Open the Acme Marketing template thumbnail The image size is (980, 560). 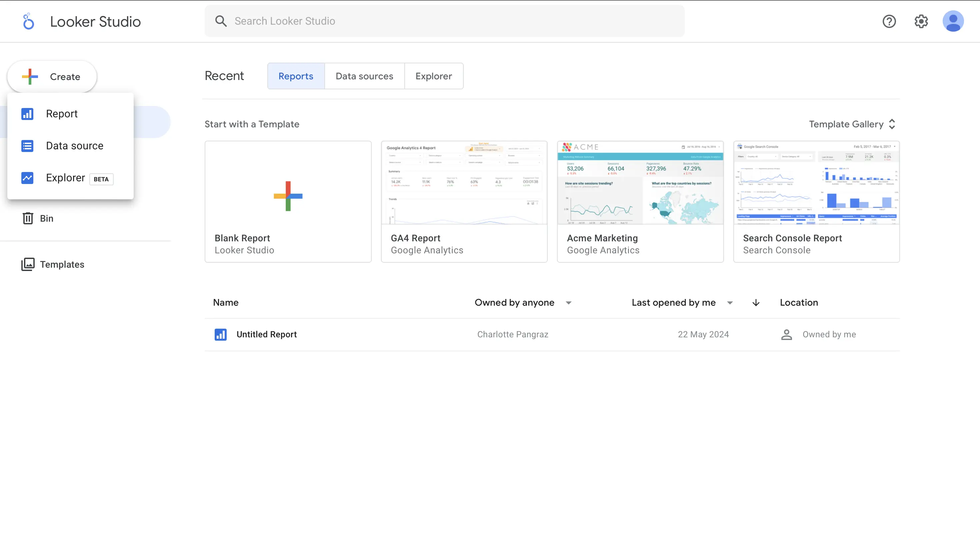pos(640,183)
